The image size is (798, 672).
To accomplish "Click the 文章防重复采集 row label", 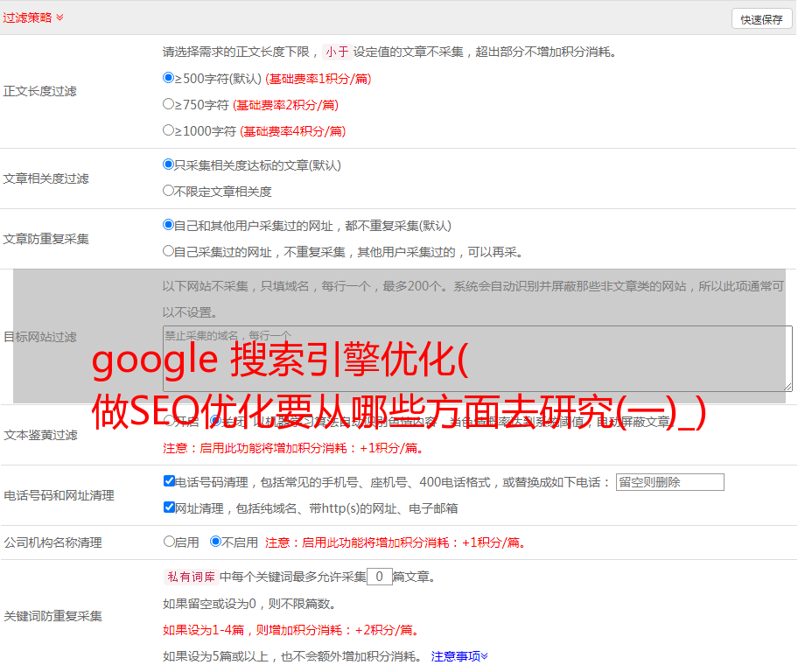I will click(x=45, y=239).
